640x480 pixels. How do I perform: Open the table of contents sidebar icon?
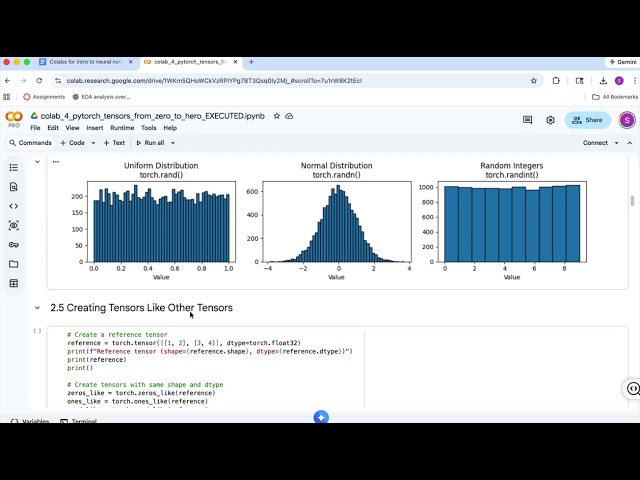13,167
